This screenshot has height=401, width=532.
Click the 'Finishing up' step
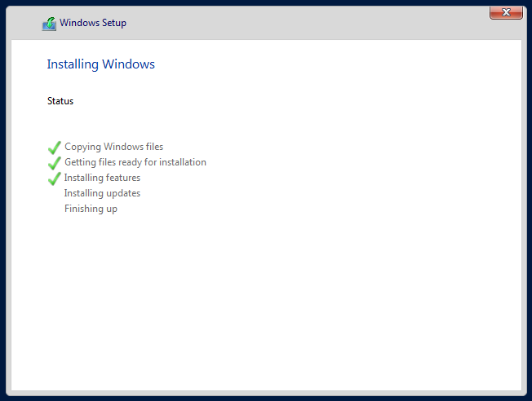[x=91, y=209]
